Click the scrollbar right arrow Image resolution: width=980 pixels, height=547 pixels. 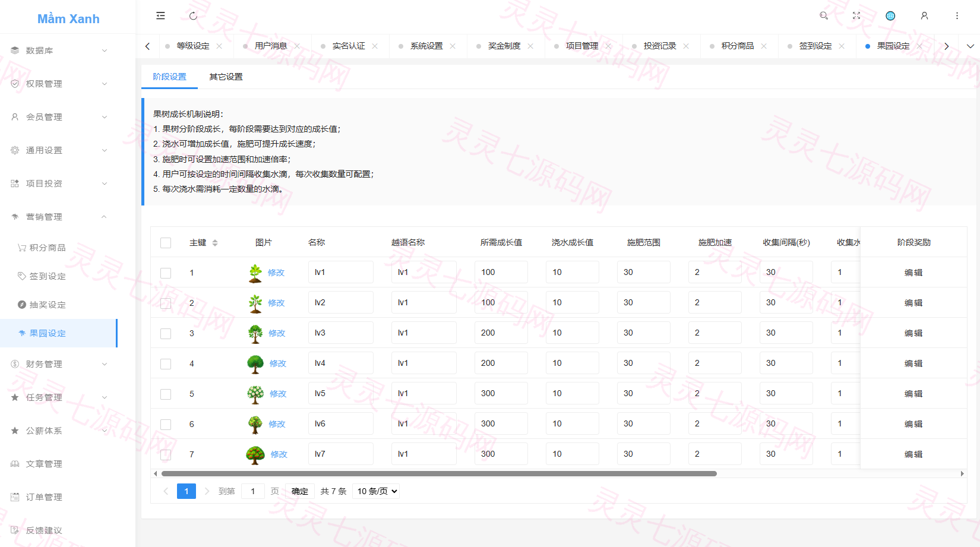962,474
